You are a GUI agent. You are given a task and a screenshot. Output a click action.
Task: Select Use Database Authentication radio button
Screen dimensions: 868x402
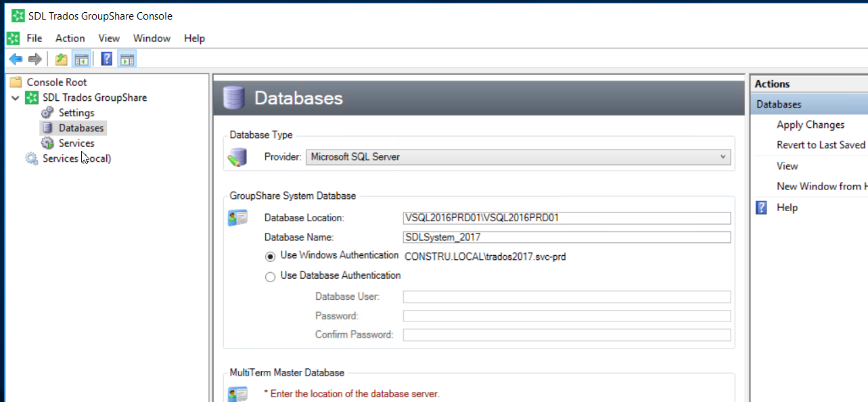(270, 277)
